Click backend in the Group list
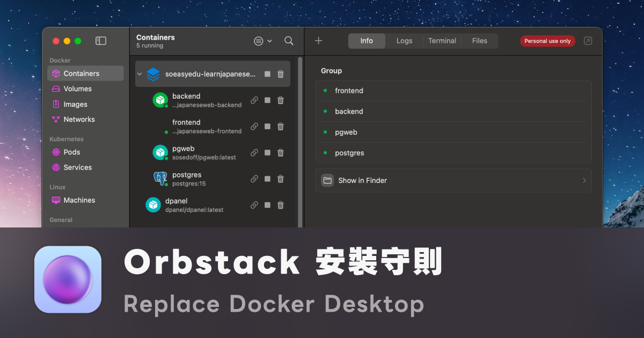This screenshot has height=338, width=644. point(453,112)
